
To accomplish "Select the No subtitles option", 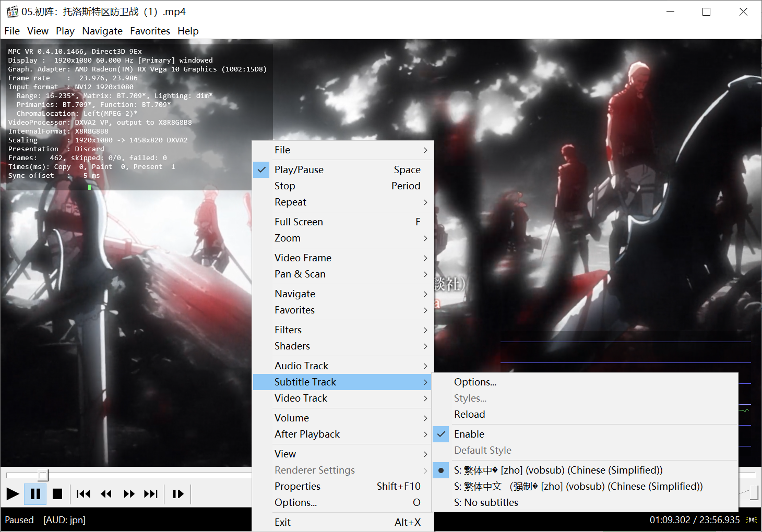I will [x=486, y=502].
